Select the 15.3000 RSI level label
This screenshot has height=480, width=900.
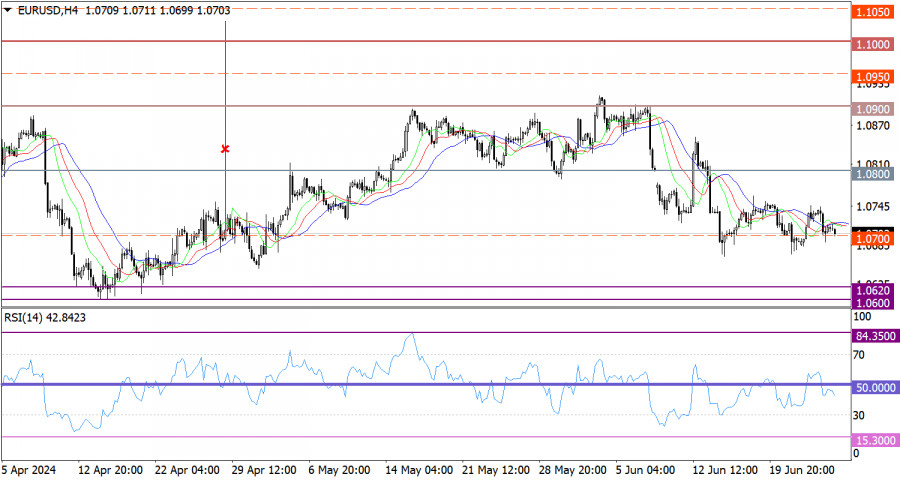(x=875, y=440)
